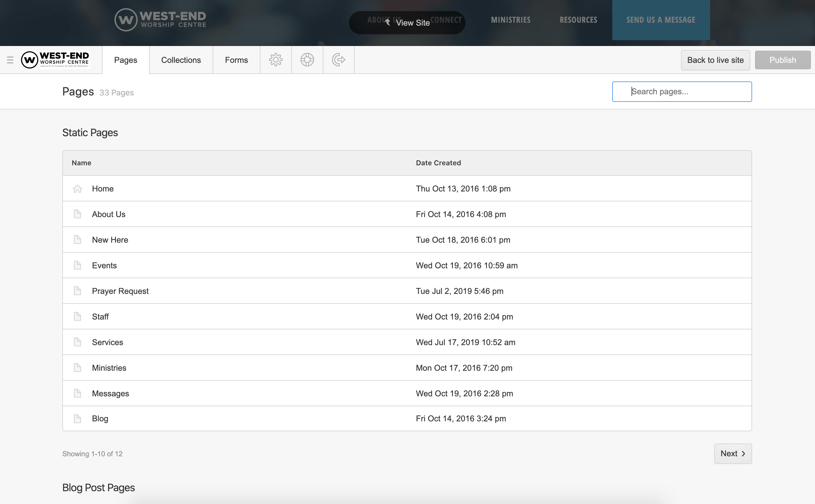
Task: Click the Blog Post Pages heading
Action: (98, 488)
